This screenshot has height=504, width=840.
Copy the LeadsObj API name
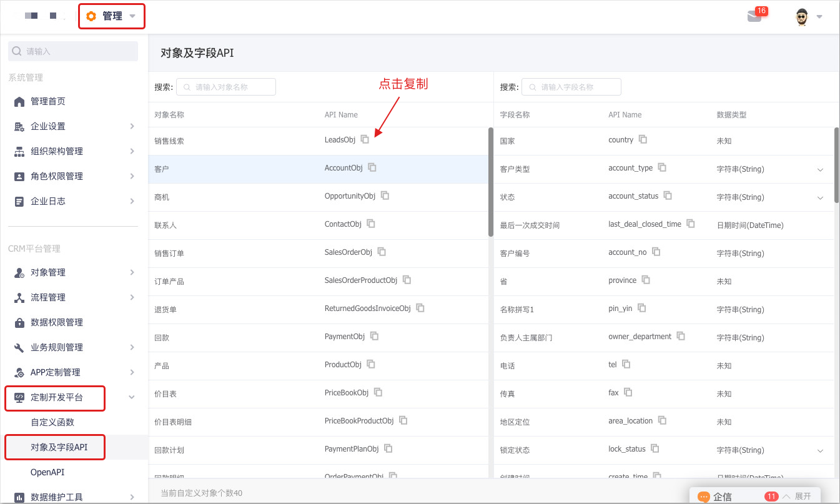point(365,140)
